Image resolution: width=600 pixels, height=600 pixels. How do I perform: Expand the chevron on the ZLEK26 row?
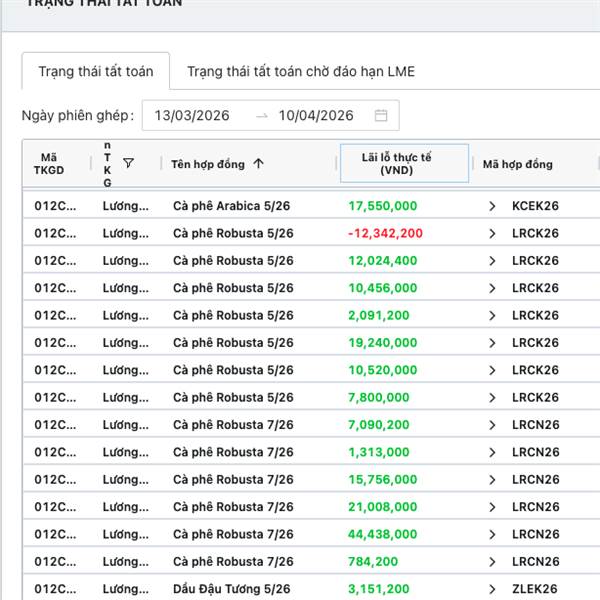492,589
